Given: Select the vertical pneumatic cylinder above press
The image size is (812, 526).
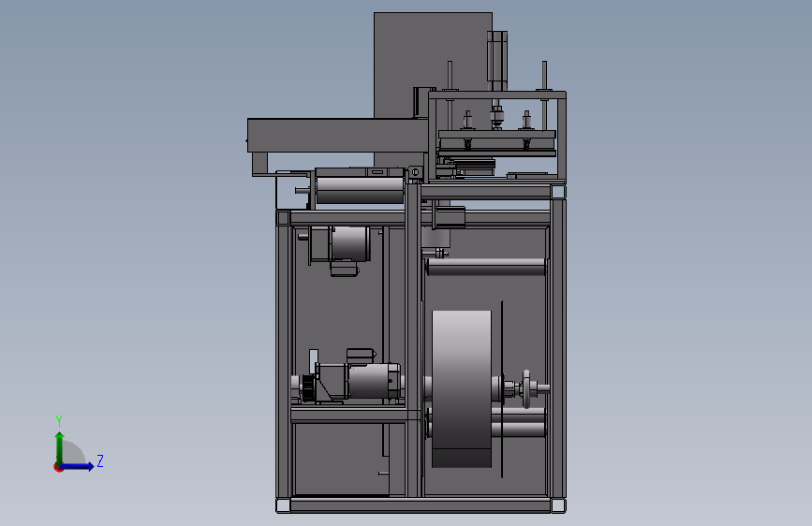Looking at the screenshot, I should (497, 61).
